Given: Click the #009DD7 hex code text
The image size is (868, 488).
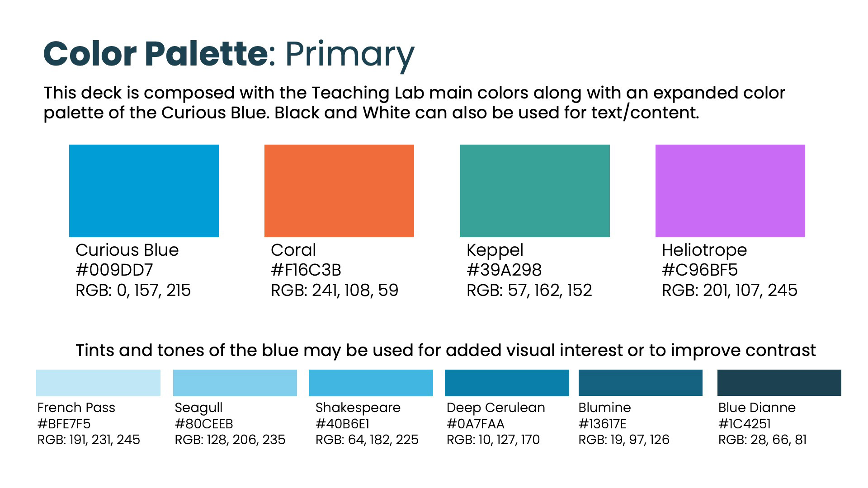Looking at the screenshot, I should [114, 270].
